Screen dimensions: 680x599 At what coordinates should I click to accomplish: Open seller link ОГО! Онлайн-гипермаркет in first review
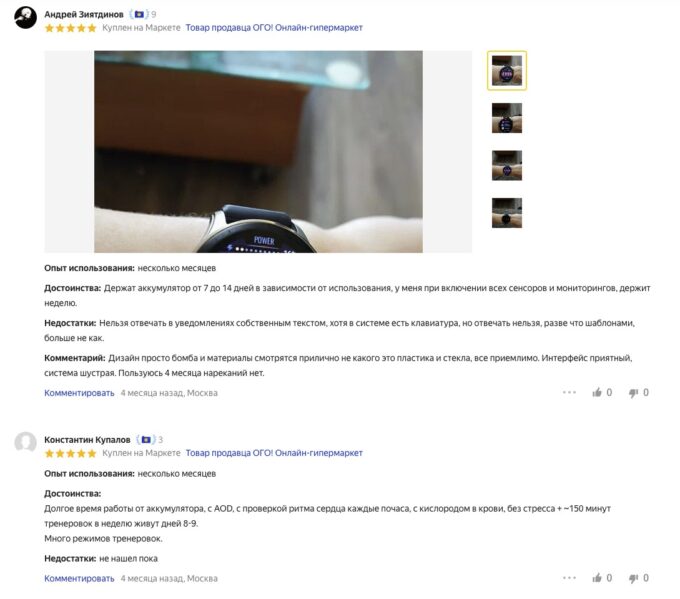click(274, 28)
